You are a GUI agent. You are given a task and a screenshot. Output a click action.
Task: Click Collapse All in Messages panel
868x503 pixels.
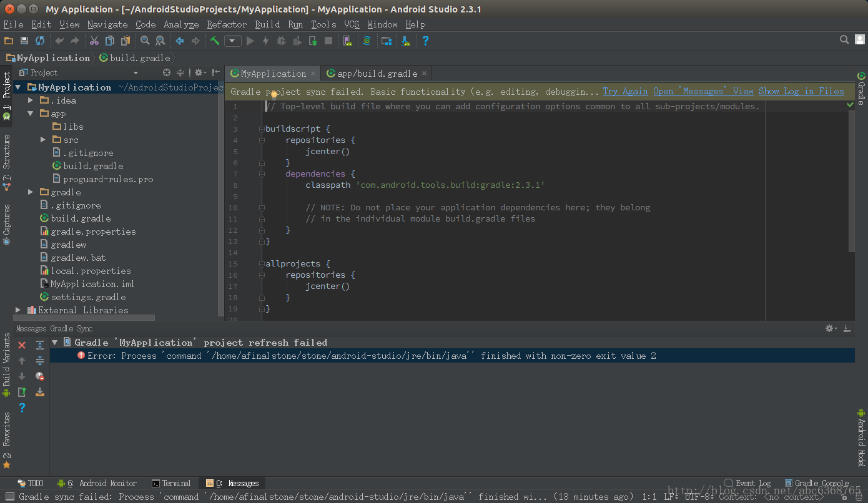40,361
